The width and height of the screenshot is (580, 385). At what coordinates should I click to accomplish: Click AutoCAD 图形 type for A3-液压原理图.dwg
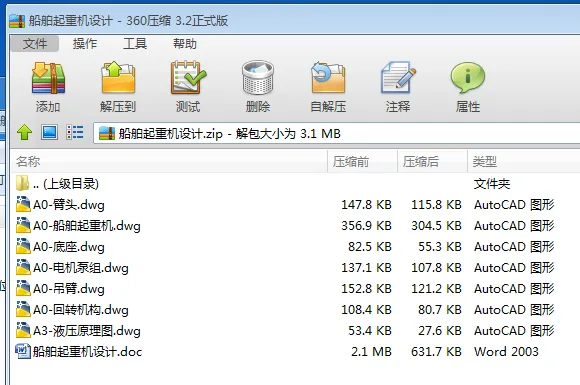514,331
